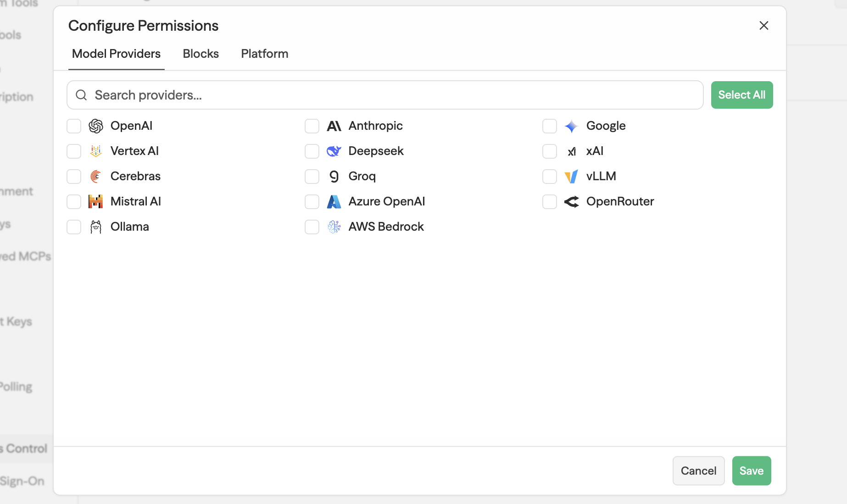Image resolution: width=847 pixels, height=504 pixels.
Task: Open the Platform tab
Action: click(x=264, y=54)
